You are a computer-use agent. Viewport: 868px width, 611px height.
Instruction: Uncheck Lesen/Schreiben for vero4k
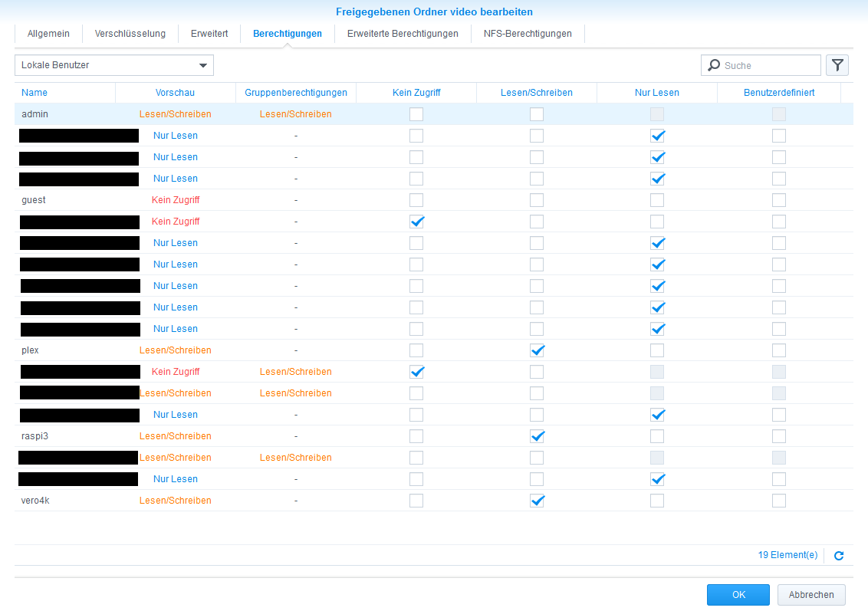pyautogui.click(x=537, y=501)
